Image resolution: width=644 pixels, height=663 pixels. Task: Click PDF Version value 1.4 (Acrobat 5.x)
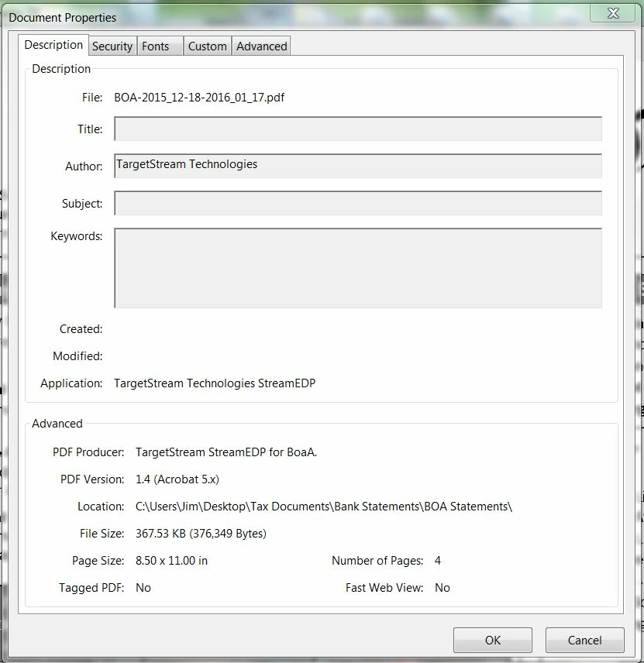click(x=177, y=479)
